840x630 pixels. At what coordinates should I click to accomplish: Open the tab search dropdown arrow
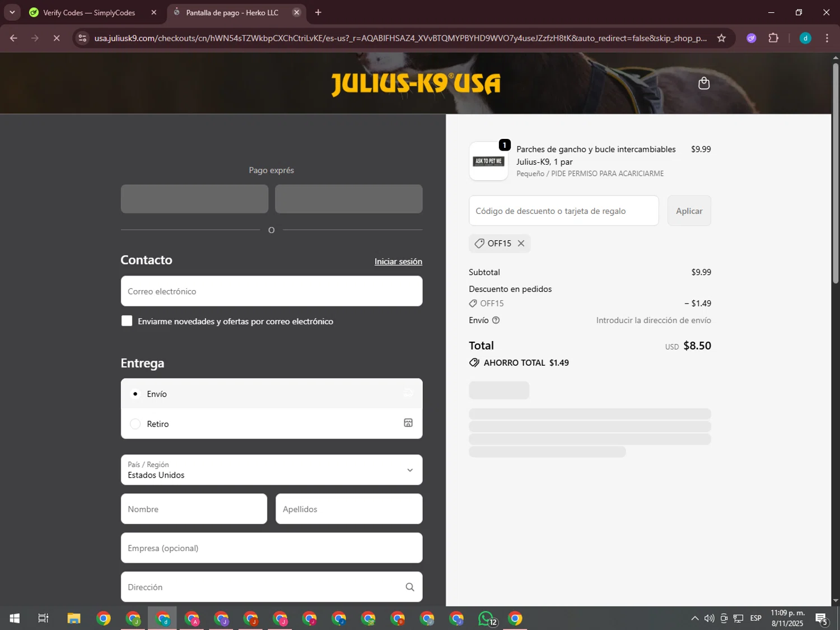click(12, 12)
